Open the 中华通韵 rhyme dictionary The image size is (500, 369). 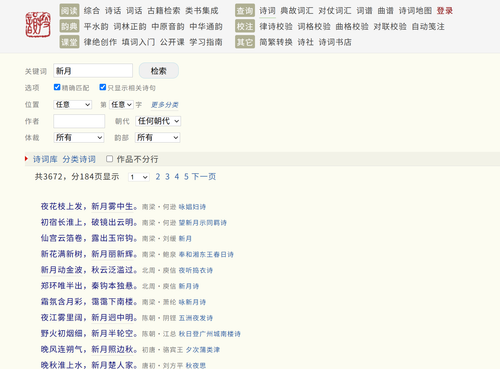[206, 26]
